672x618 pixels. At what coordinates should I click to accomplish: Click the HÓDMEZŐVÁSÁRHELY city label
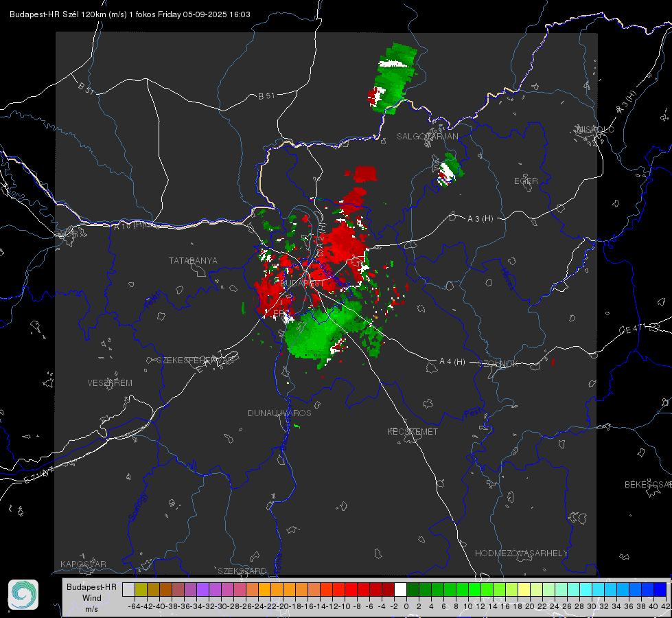point(521,553)
